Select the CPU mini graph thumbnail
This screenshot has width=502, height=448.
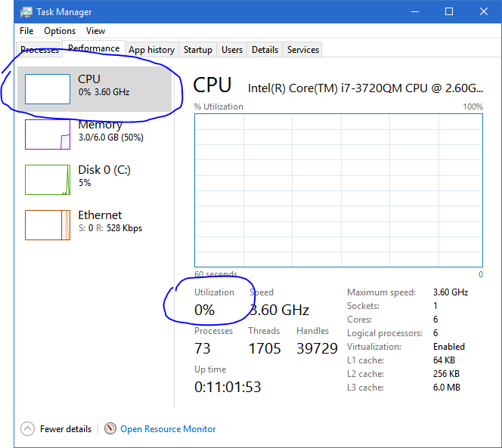[x=48, y=88]
